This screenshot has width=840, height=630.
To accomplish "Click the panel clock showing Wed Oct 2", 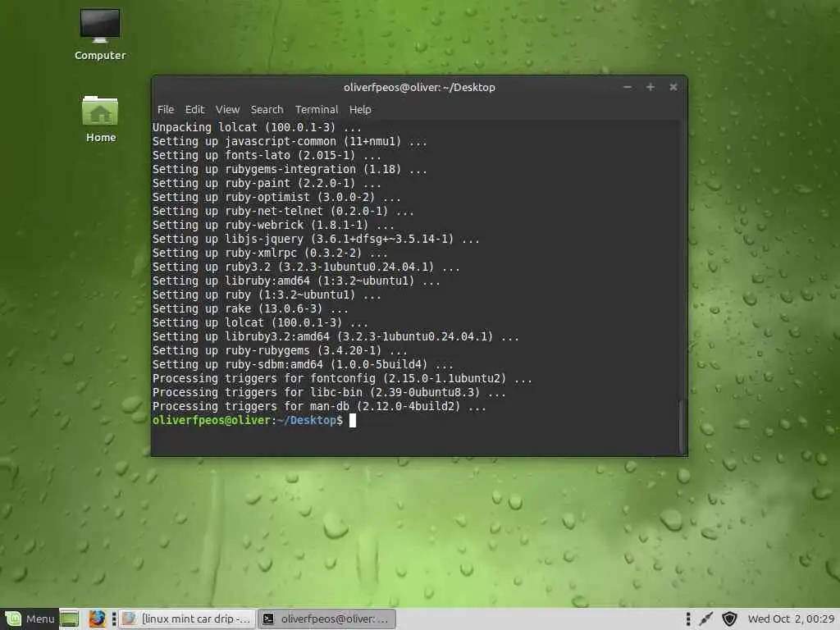I will (x=791, y=619).
